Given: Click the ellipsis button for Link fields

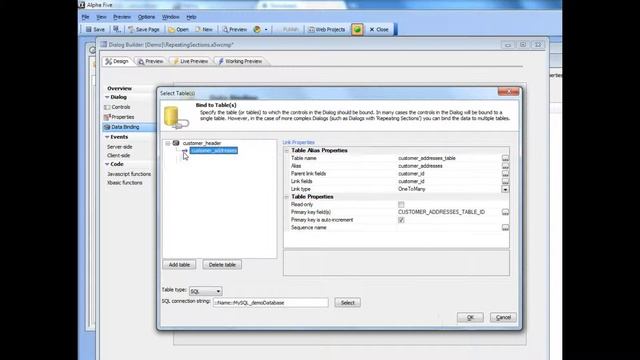Looking at the screenshot, I should (x=505, y=181).
